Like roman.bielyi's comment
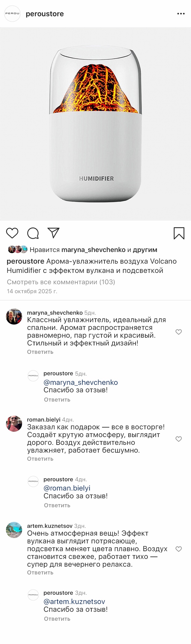This screenshot has height=644, width=191. (178, 439)
